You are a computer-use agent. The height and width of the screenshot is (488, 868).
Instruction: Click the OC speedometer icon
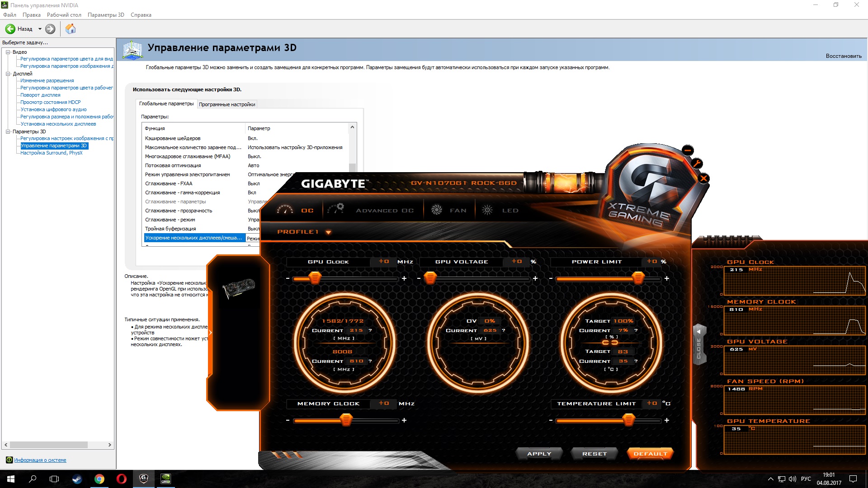(285, 210)
